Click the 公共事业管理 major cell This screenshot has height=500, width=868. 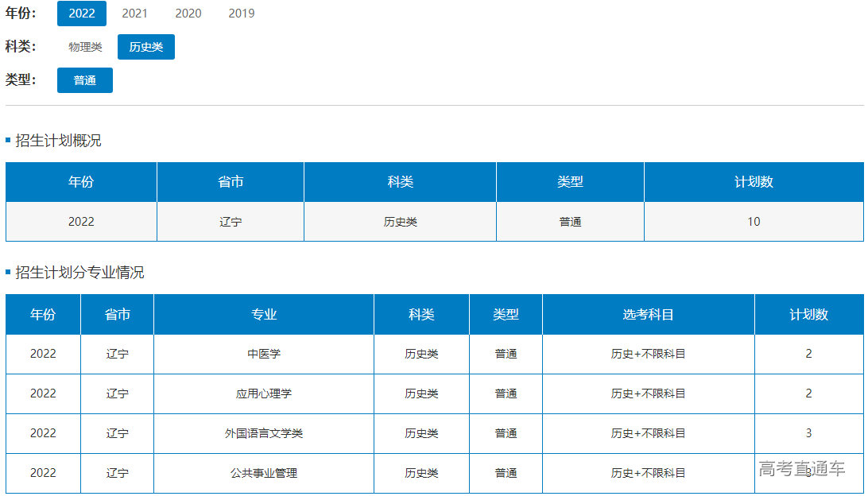point(264,473)
